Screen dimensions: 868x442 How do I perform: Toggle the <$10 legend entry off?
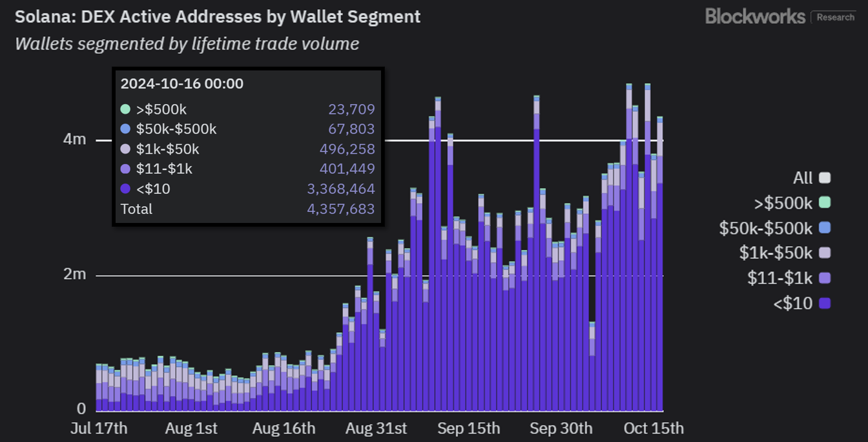coord(825,303)
